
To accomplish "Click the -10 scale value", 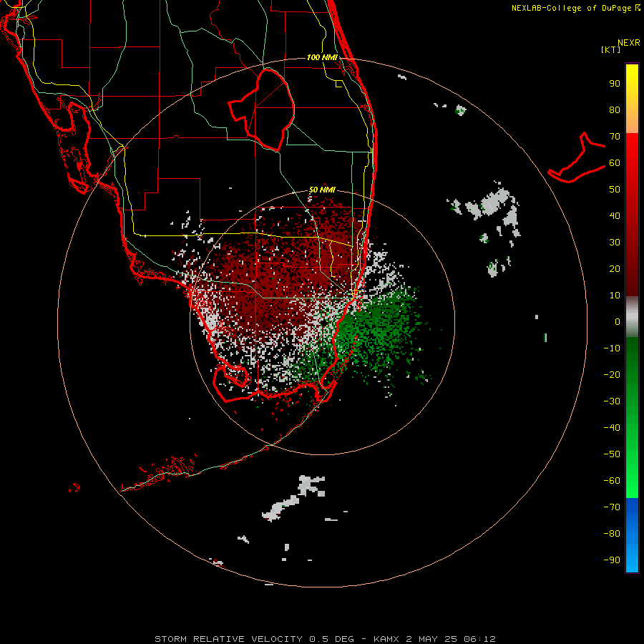I will 612,348.
